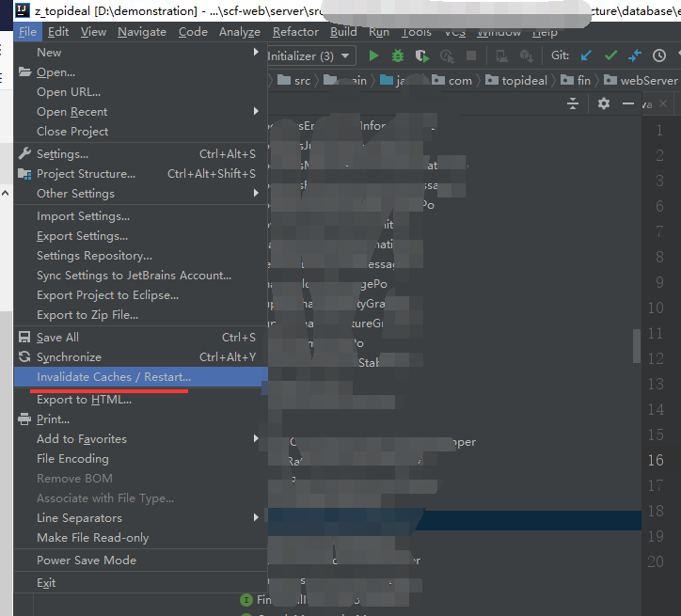Open the Initializer (3) run configuration dropdown
This screenshot has height=616, width=681.
pos(312,56)
